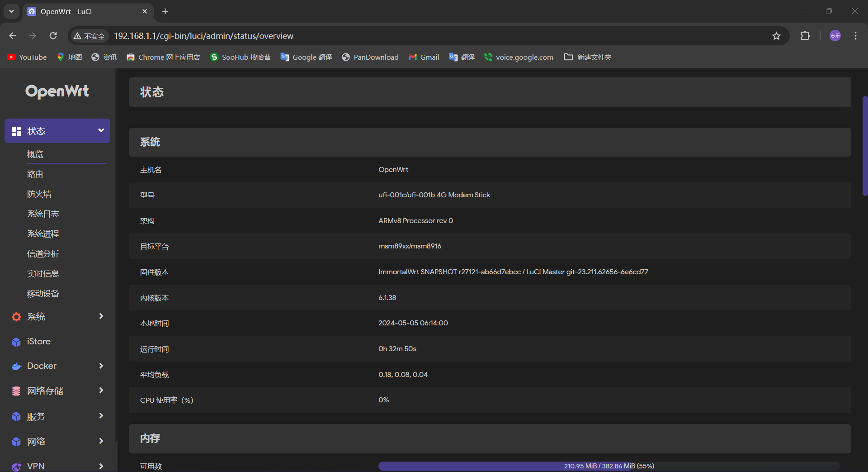
Task: Collapse the 状态 sidebar menu
Action: 101,131
